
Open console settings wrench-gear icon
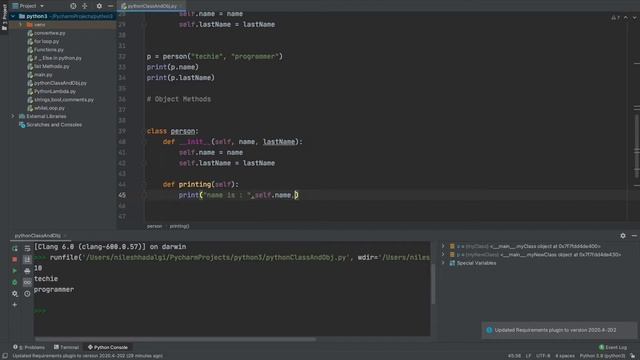(15, 293)
